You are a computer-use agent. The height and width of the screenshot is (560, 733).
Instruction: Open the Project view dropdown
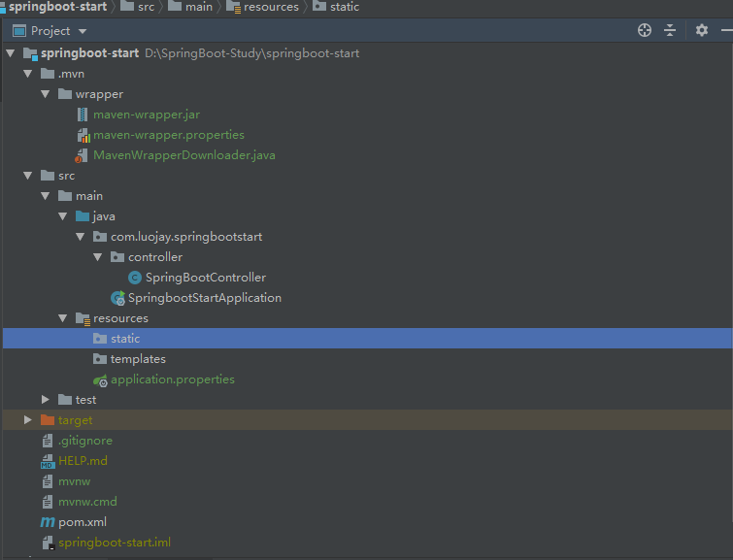(83, 31)
